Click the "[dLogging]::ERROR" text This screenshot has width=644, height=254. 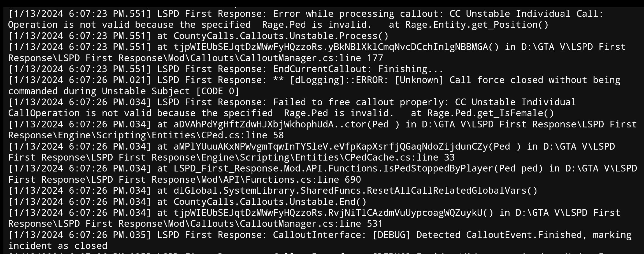[336, 80]
